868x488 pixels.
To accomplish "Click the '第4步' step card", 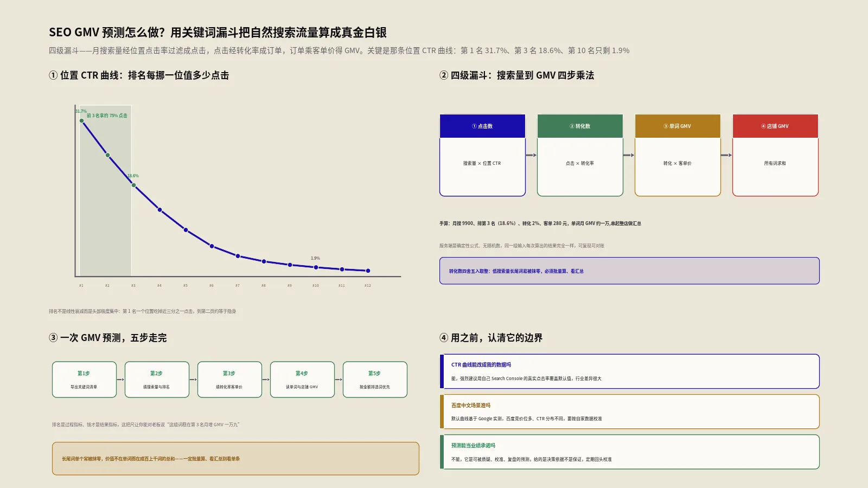I will pyautogui.click(x=302, y=380).
